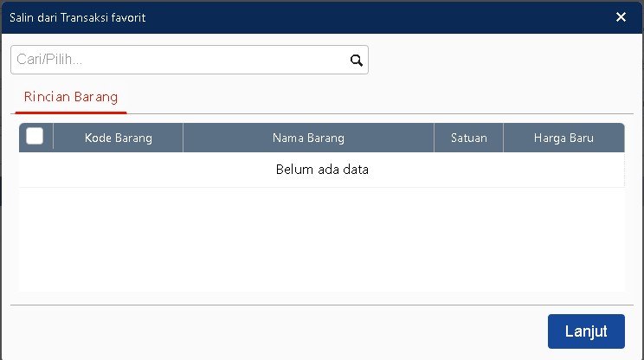Click blank title bar area left of X

point(390,17)
